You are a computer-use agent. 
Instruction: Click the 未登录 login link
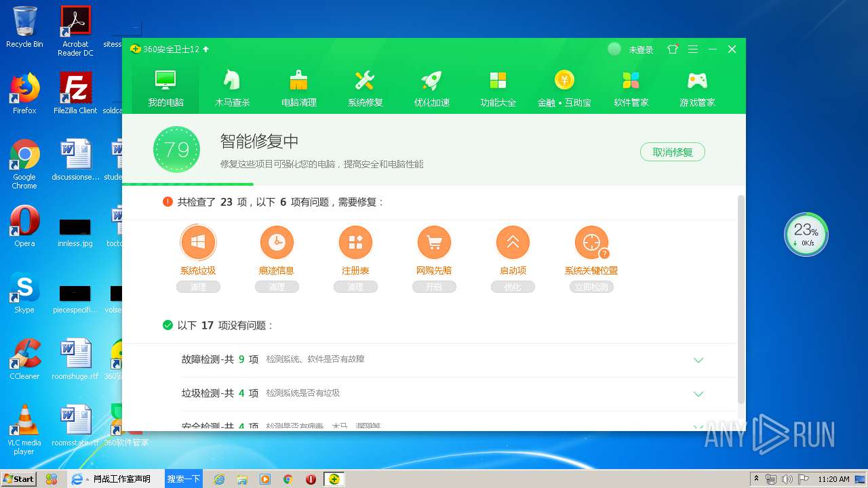[x=641, y=49]
